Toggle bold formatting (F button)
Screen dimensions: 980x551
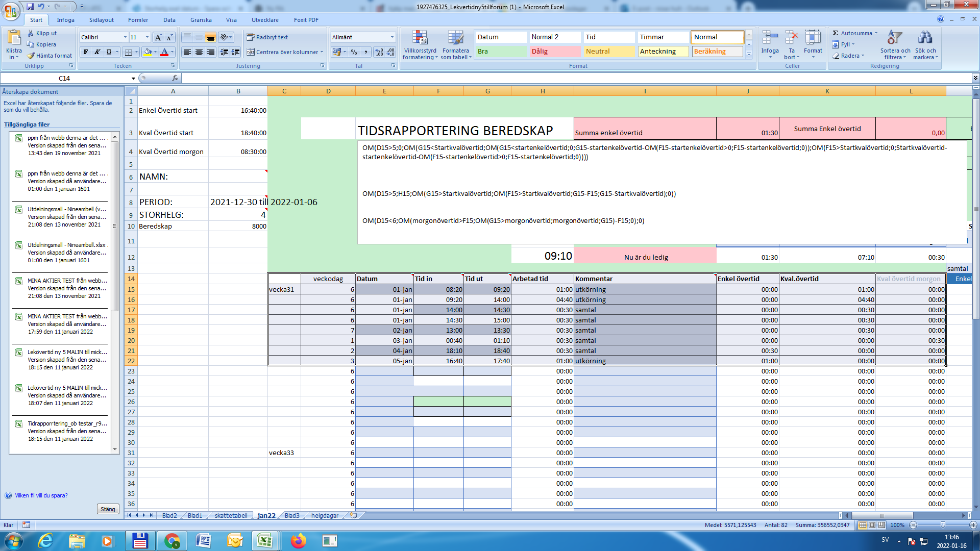point(86,52)
